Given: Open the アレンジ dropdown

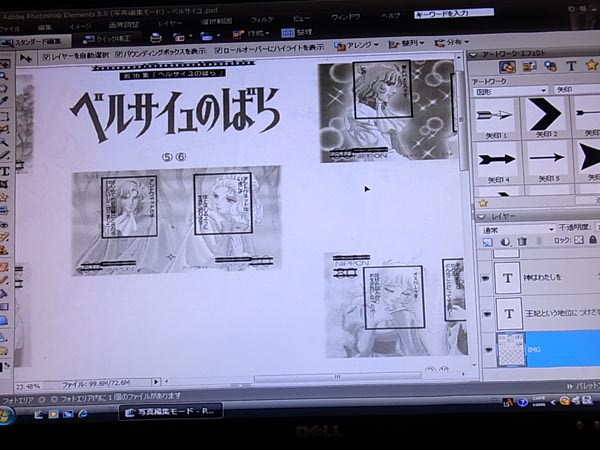Looking at the screenshot, I should (x=356, y=45).
